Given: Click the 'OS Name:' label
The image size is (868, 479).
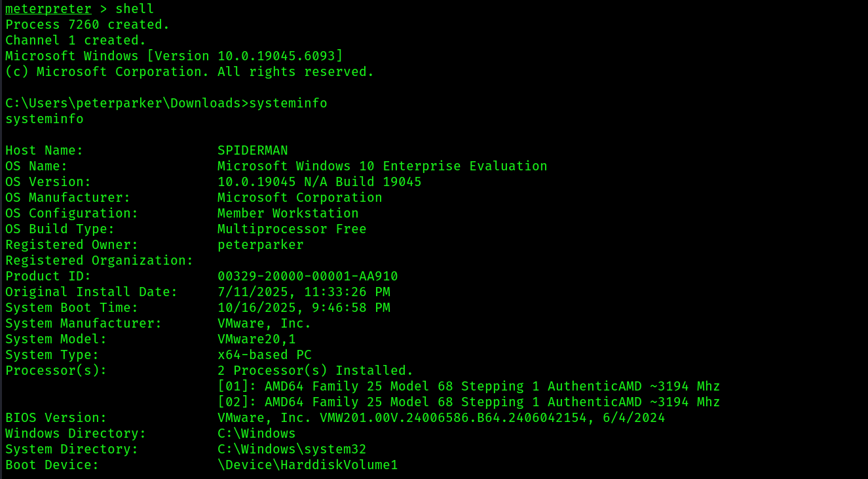Looking at the screenshot, I should 37,166.
